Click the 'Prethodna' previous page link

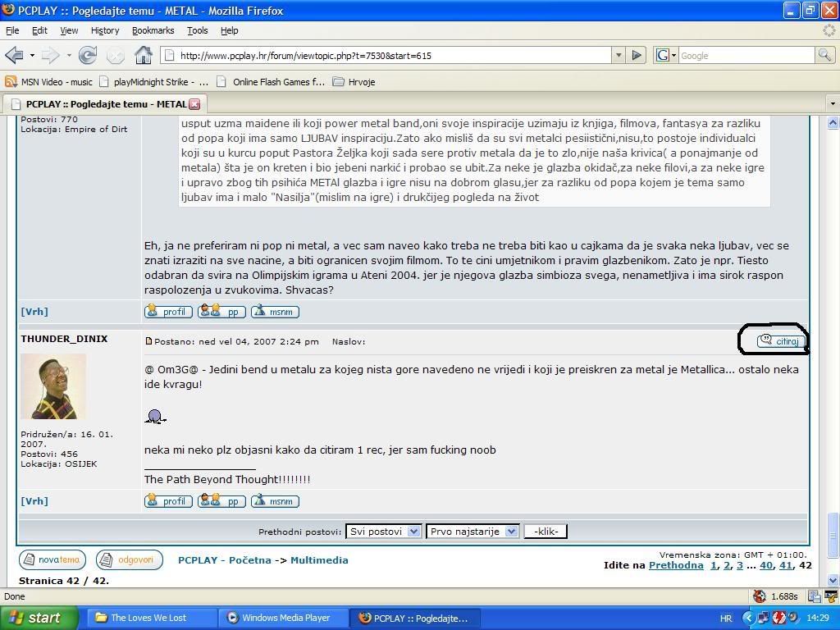point(675,565)
